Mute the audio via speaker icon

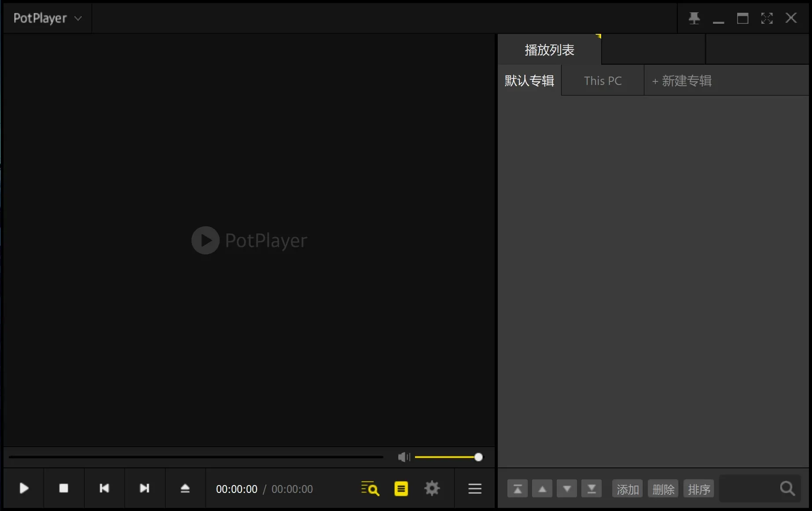pyautogui.click(x=404, y=457)
